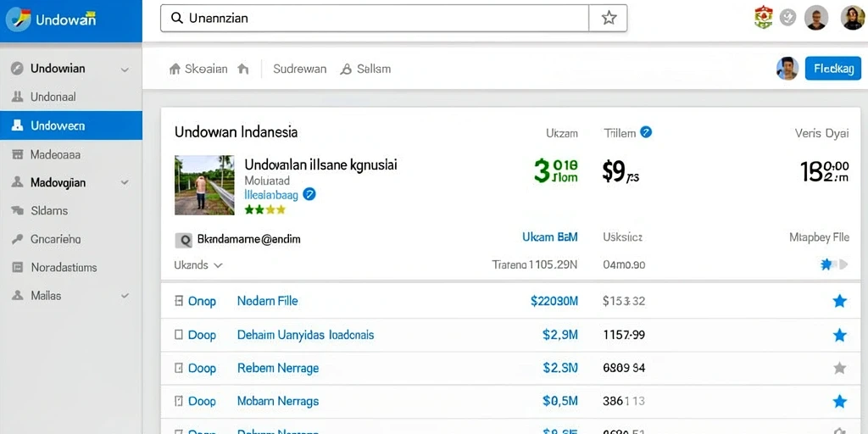The height and width of the screenshot is (434, 868).
Task: Click the icon next to Madeoaaa
Action: 17,154
